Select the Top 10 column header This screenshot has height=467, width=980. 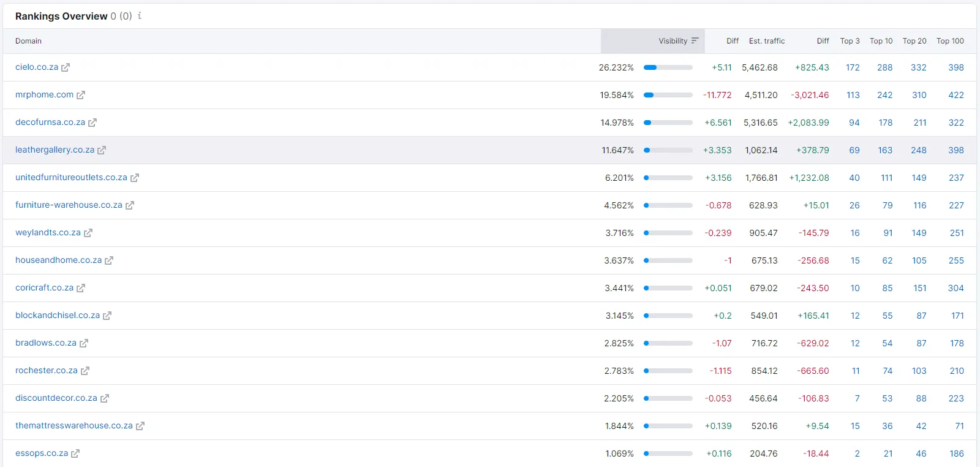pos(881,41)
